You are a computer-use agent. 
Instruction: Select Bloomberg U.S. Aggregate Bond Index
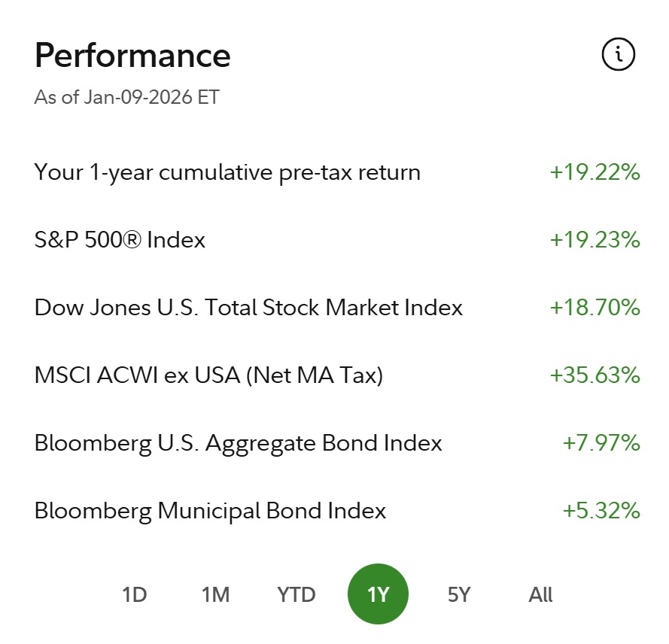[x=238, y=443]
